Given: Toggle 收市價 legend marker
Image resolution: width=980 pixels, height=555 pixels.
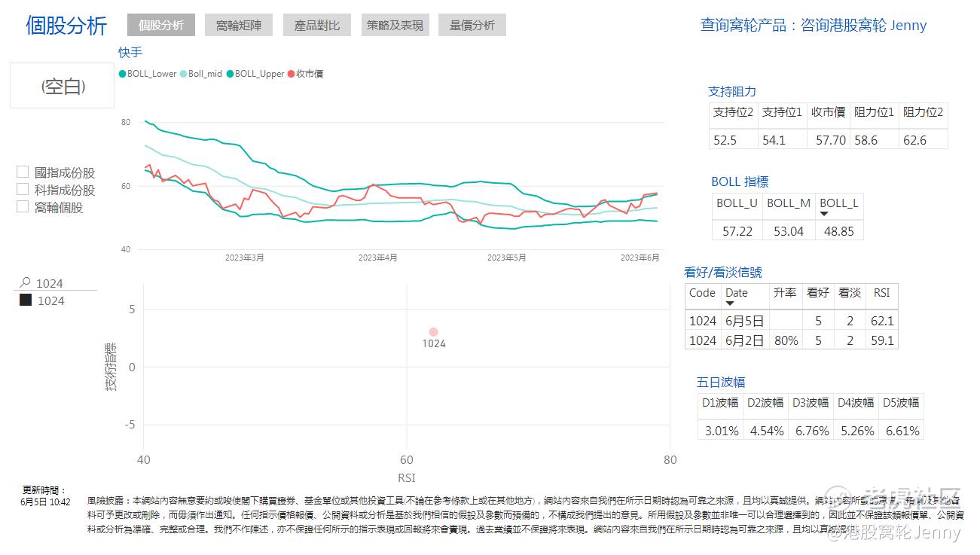Looking at the screenshot, I should 292,74.
